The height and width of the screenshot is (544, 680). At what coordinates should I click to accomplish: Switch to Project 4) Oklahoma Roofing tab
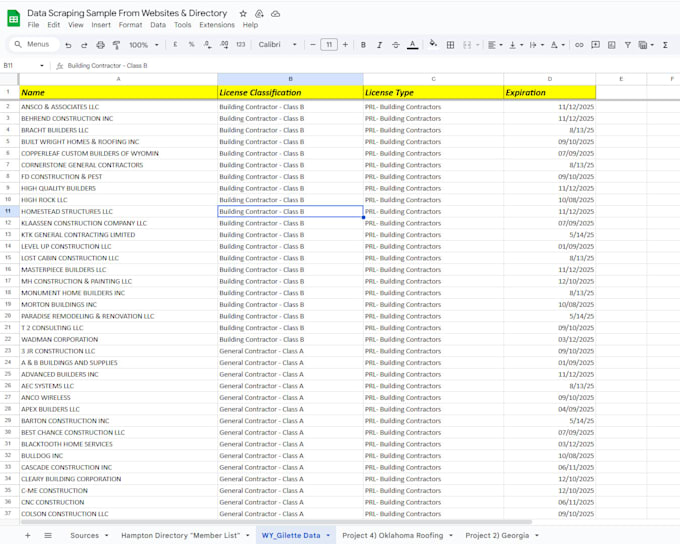(392, 535)
